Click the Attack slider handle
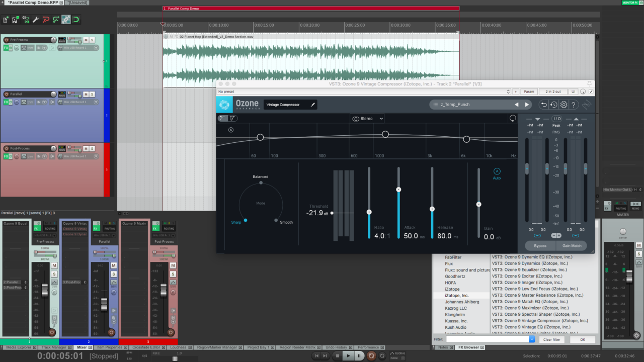This screenshot has width=644, height=362. click(398, 190)
